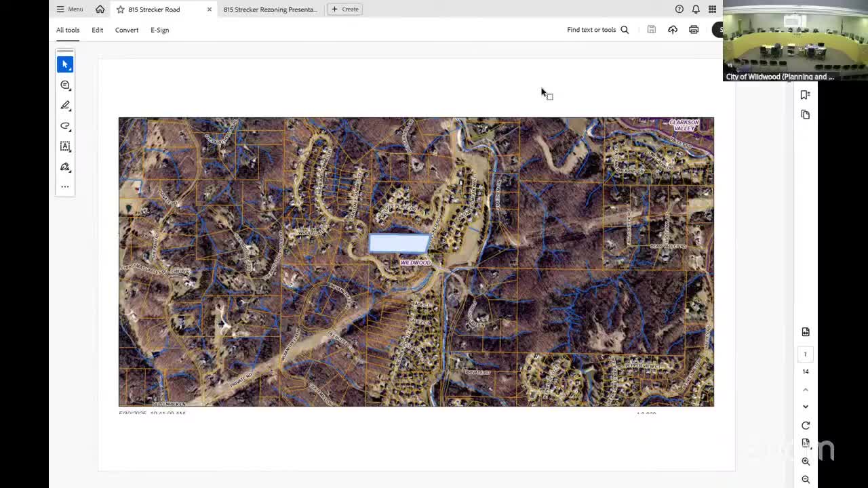The height and width of the screenshot is (488, 868).
Task: Click Find text or tools search
Action: click(598, 30)
